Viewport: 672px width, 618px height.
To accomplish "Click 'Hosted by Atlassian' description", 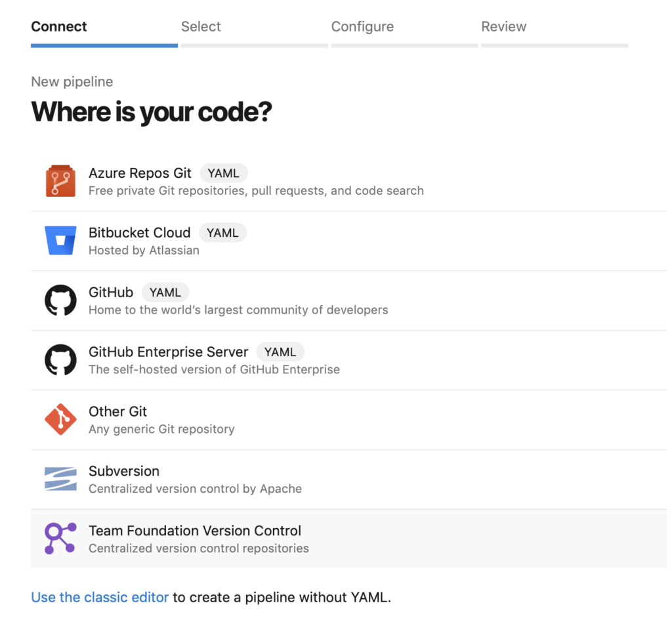I will tap(144, 251).
